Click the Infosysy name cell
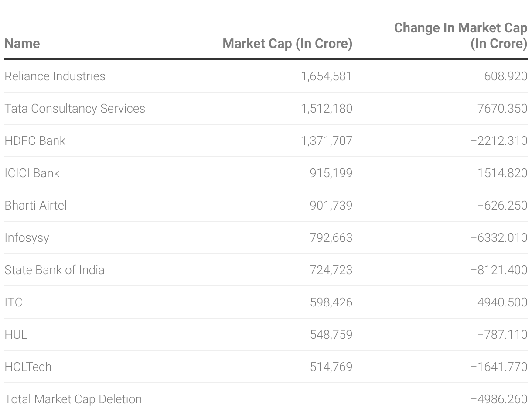 click(x=27, y=238)
